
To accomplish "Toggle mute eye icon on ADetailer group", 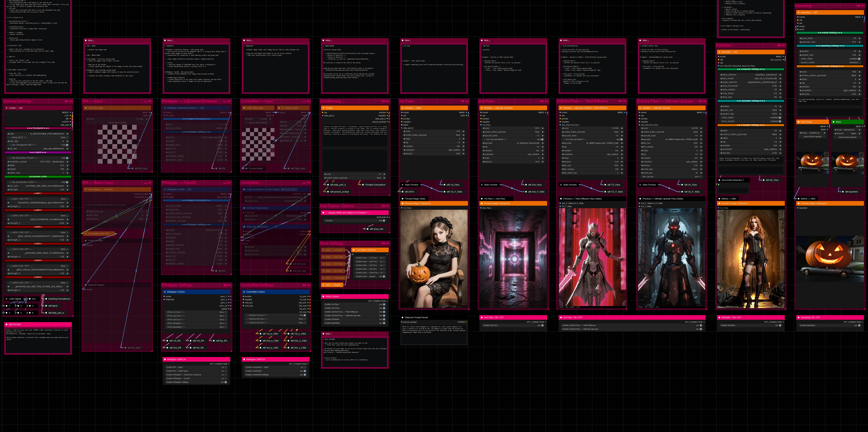I will [x=779, y=45].
